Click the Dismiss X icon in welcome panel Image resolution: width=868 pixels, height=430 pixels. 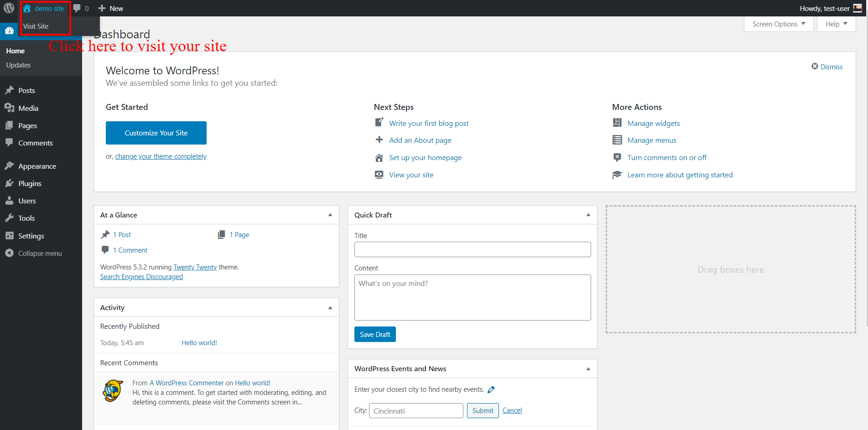[815, 67]
